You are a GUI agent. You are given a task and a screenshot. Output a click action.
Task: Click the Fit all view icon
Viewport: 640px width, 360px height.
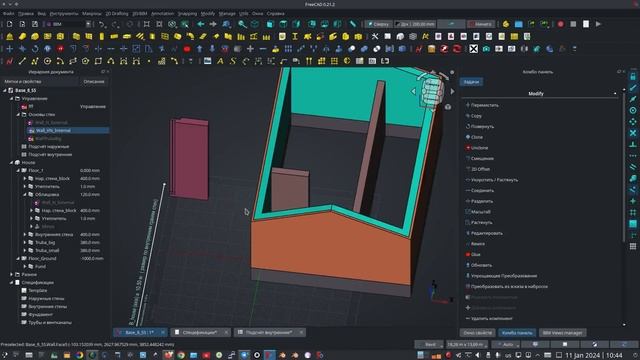(147, 24)
